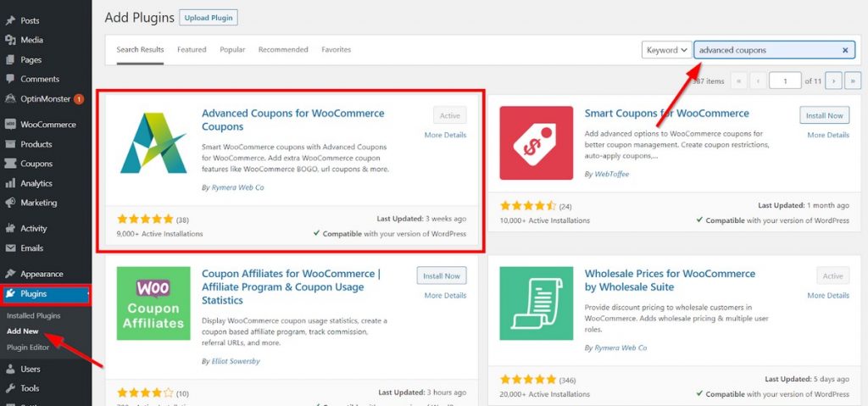Click the Products box icon

[10, 144]
